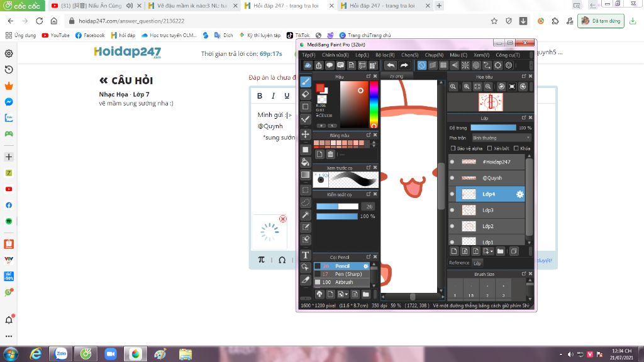Select the Magic Wand tool
The width and height of the screenshot is (644, 362).
[x=306, y=215]
